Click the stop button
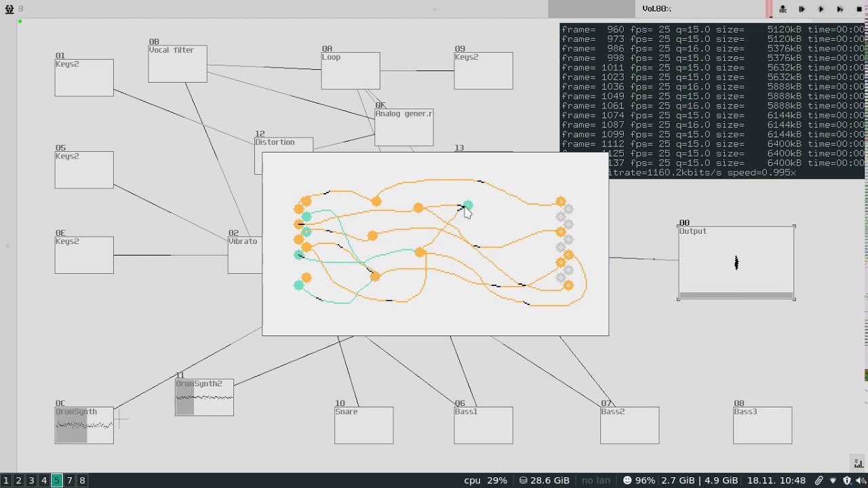Image resolution: width=868 pixels, height=488 pixels. (859, 9)
